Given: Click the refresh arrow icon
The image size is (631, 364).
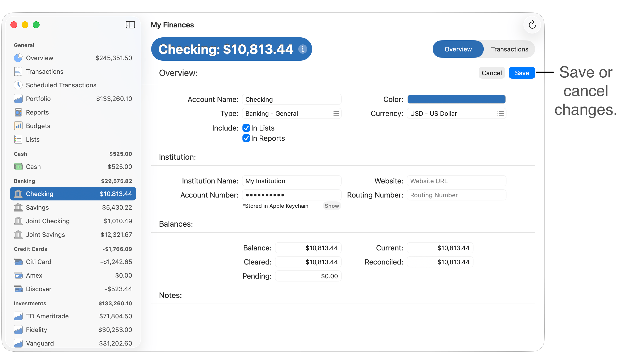Looking at the screenshot, I should (532, 25).
